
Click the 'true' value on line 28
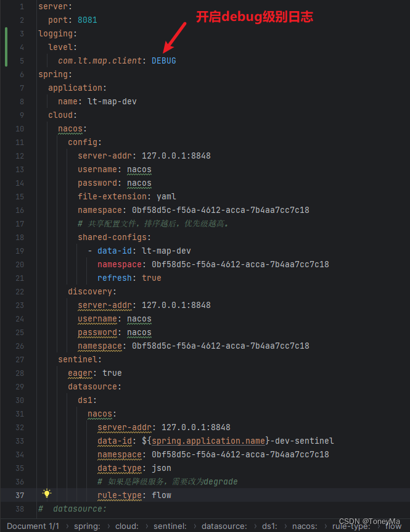(112, 373)
